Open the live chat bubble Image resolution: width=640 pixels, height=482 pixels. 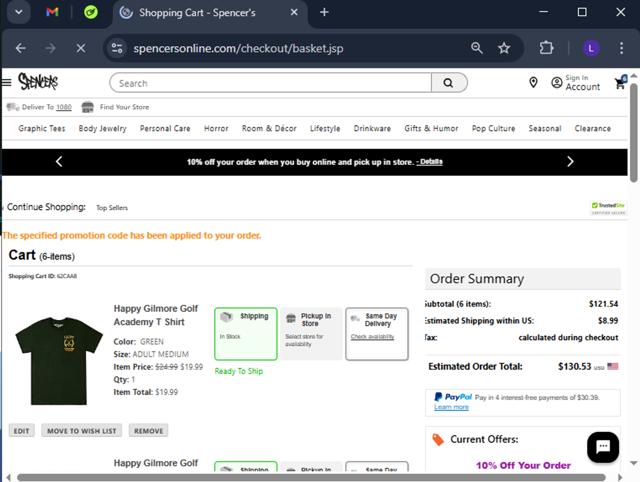(603, 447)
